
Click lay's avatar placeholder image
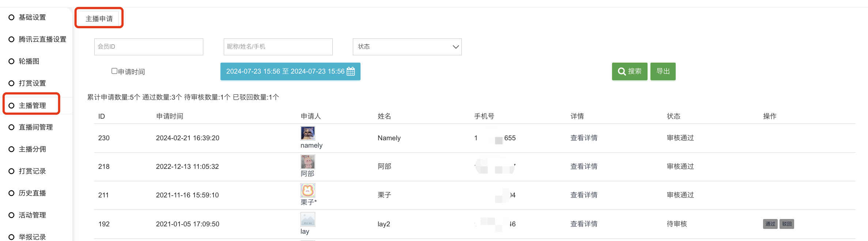(307, 219)
